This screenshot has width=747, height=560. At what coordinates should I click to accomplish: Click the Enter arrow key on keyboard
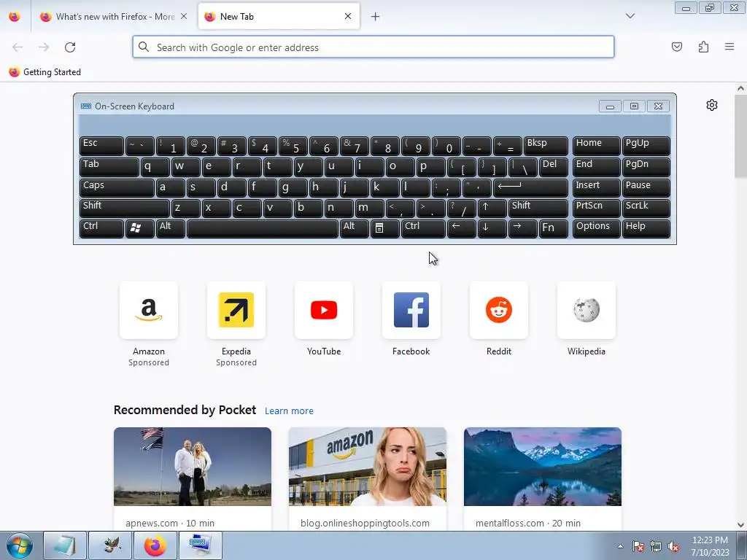tap(531, 187)
